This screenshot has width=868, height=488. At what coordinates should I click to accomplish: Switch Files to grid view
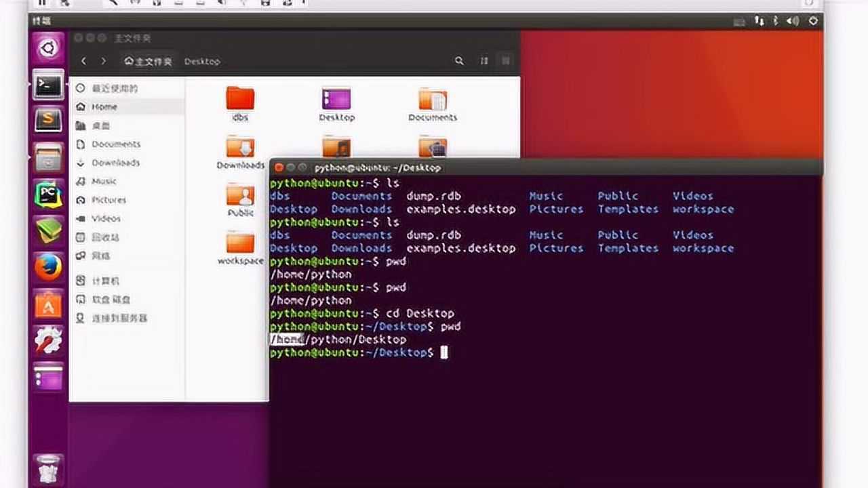click(506, 61)
